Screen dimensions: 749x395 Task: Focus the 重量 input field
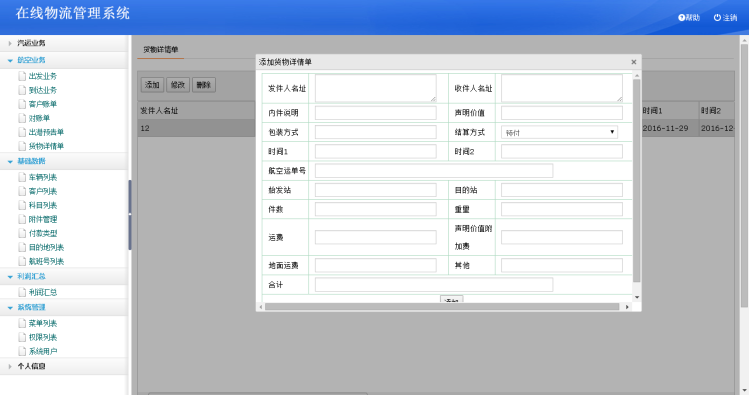pos(562,209)
